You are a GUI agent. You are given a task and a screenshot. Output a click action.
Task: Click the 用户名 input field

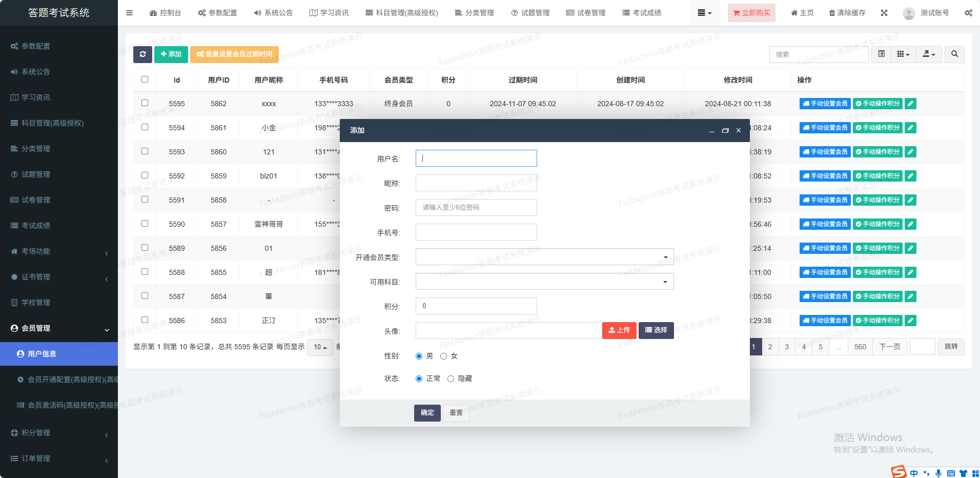(x=476, y=158)
